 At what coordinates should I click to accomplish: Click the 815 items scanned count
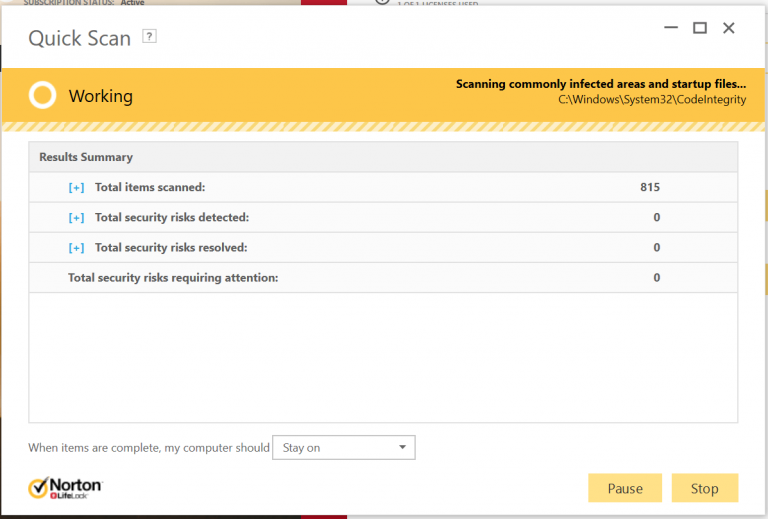coord(650,188)
